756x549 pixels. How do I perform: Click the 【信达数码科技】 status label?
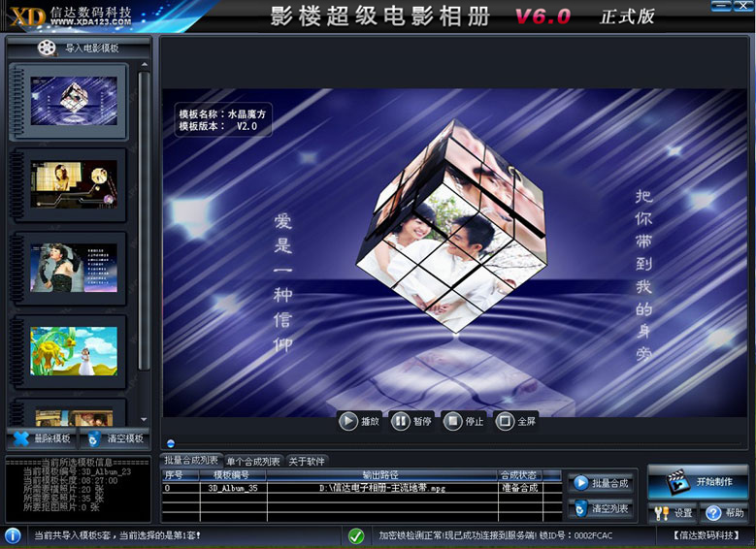(x=707, y=535)
